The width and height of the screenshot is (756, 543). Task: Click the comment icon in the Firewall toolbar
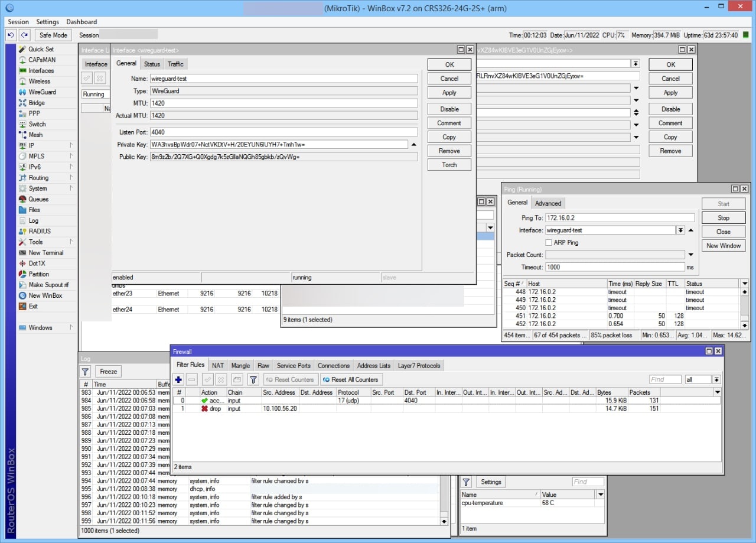(x=237, y=379)
